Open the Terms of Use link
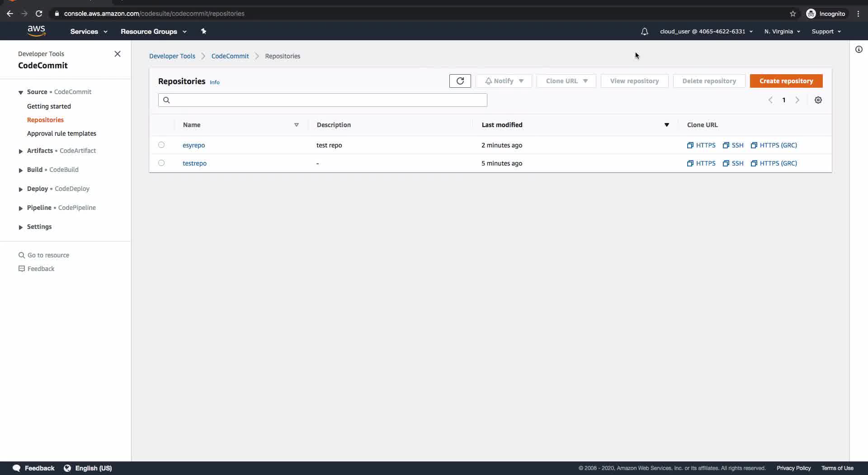This screenshot has height=475, width=868. [x=837, y=468]
